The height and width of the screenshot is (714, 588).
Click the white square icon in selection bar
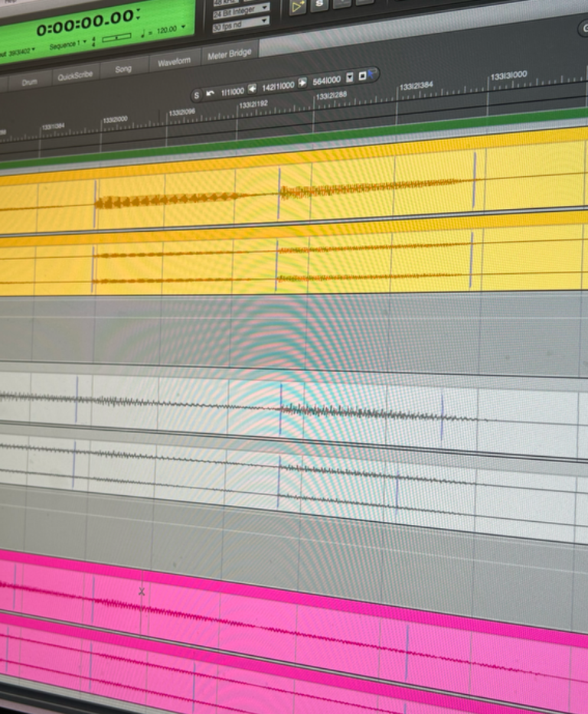(x=361, y=76)
